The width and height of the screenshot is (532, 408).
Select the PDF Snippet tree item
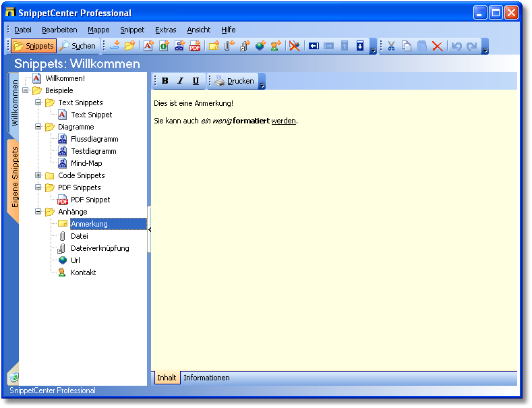[x=90, y=200]
